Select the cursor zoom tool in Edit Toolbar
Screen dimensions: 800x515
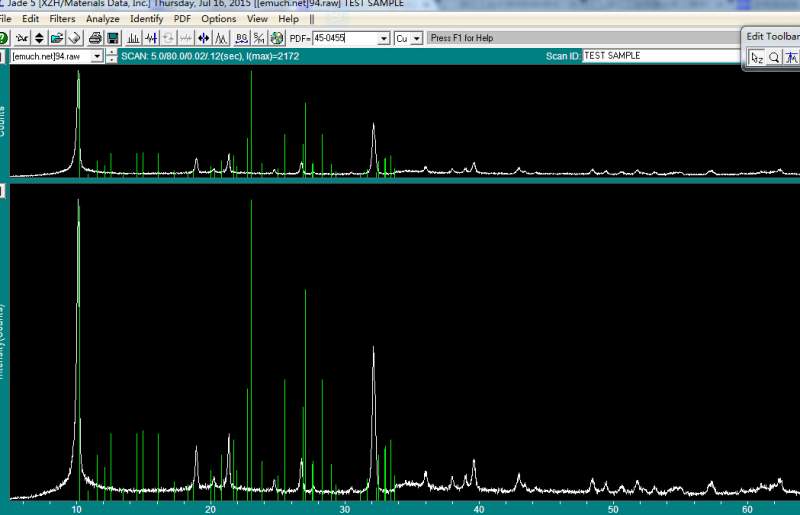pyautogui.click(x=757, y=58)
